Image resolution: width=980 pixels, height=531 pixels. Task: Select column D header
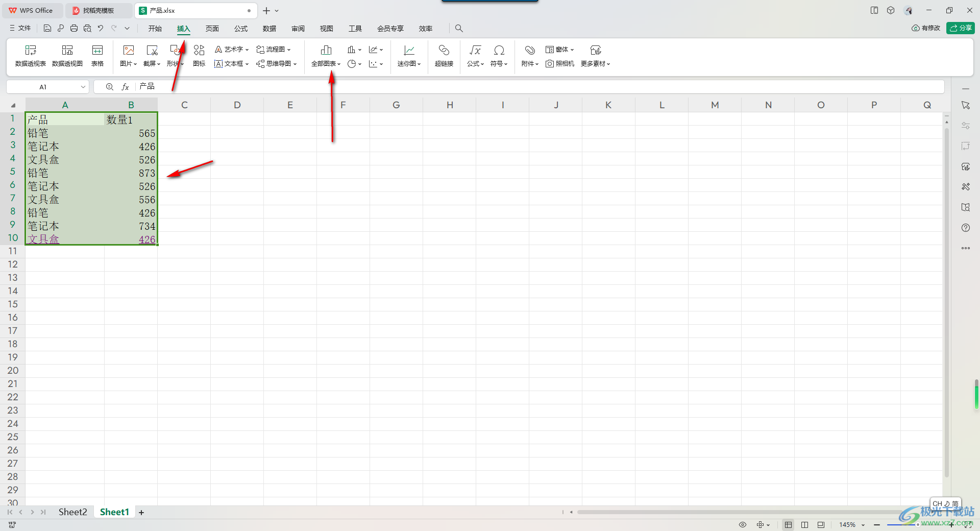[237, 105]
